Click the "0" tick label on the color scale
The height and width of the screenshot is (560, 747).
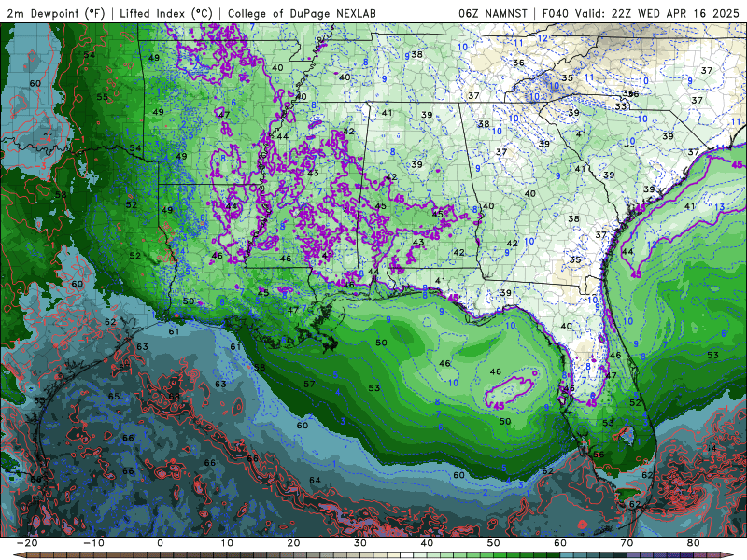pos(160,543)
